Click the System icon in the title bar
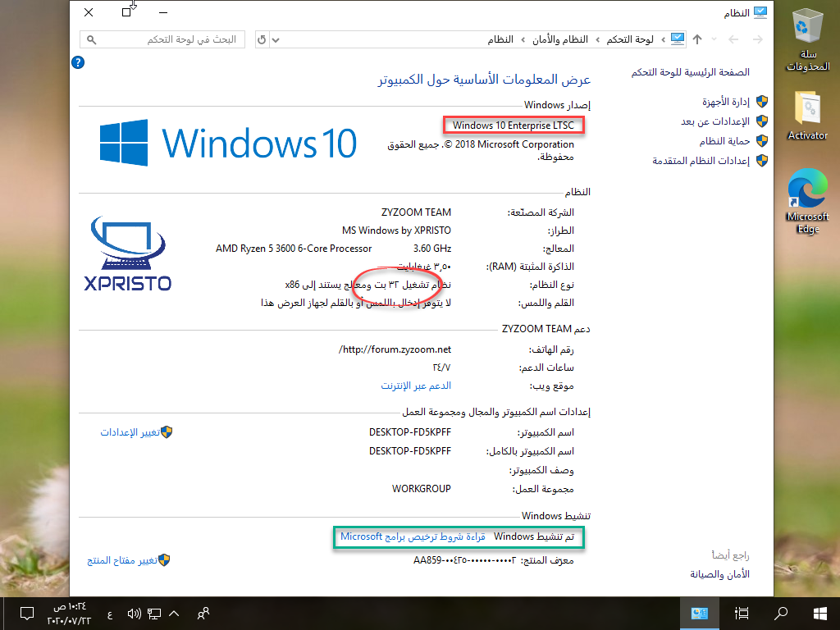The width and height of the screenshot is (840, 630). tap(760, 12)
